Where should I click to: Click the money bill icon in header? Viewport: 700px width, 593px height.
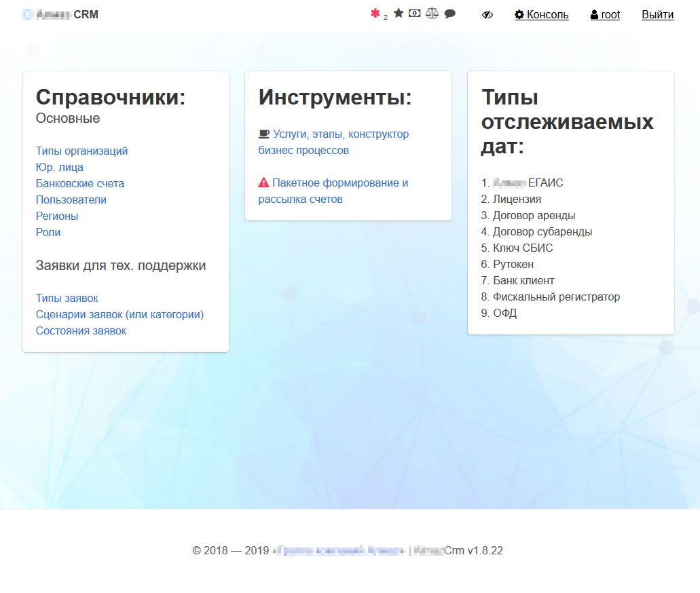pyautogui.click(x=415, y=14)
